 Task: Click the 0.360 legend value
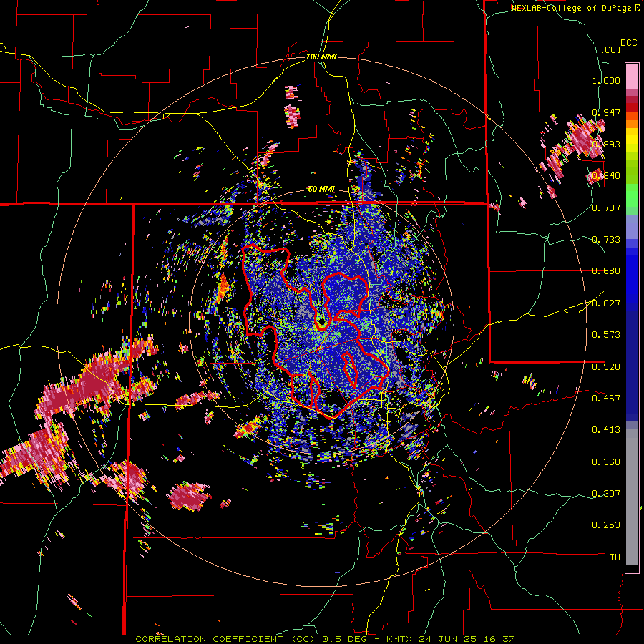[606, 462]
